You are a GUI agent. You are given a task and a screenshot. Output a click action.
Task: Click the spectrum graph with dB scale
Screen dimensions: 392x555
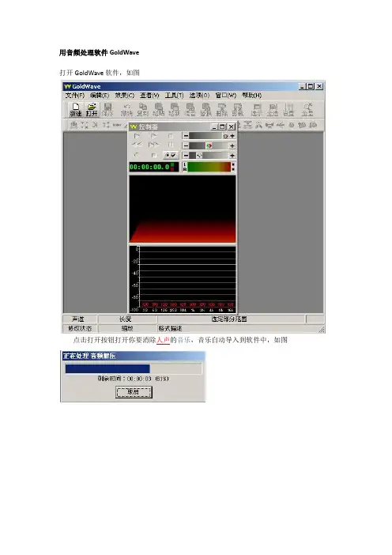183,279
